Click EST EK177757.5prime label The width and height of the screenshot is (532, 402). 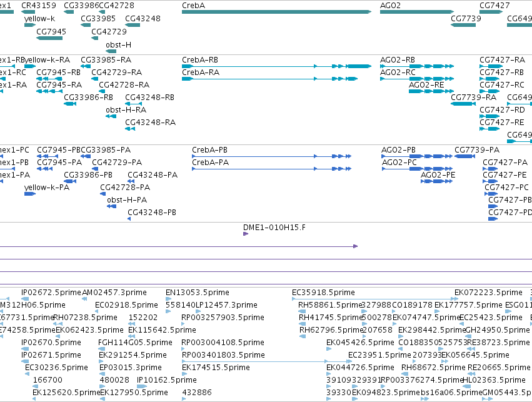click(468, 305)
